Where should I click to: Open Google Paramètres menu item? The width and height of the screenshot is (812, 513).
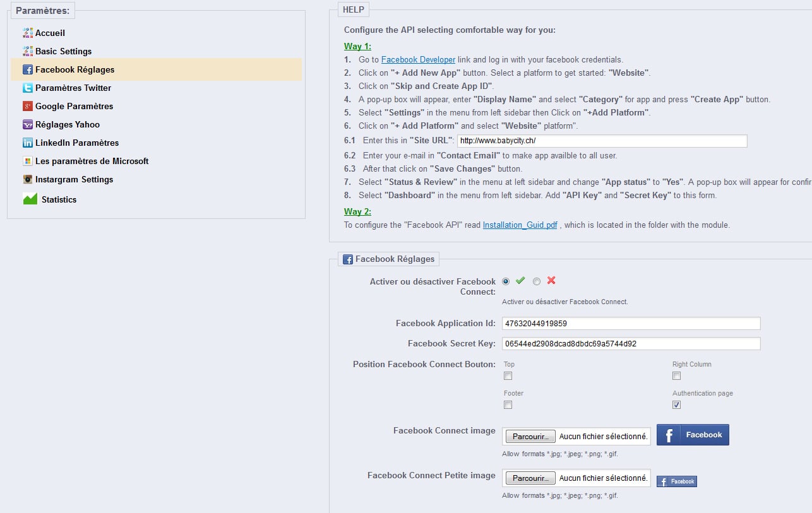click(75, 106)
